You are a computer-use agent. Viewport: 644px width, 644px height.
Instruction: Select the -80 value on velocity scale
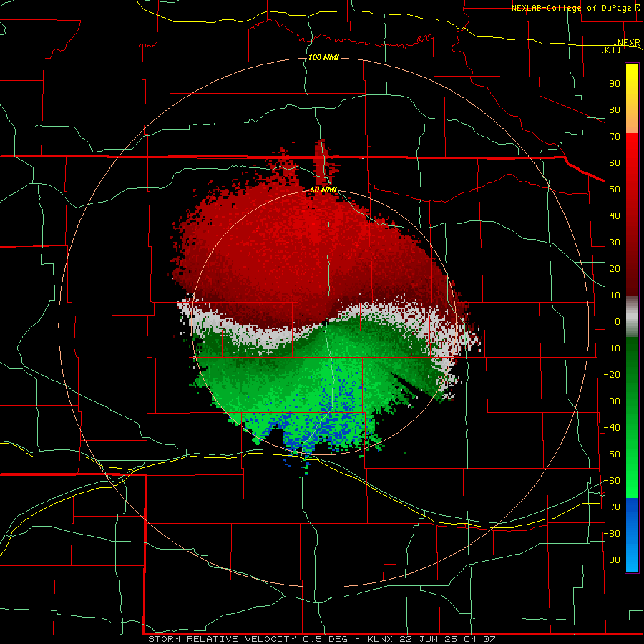point(612,534)
